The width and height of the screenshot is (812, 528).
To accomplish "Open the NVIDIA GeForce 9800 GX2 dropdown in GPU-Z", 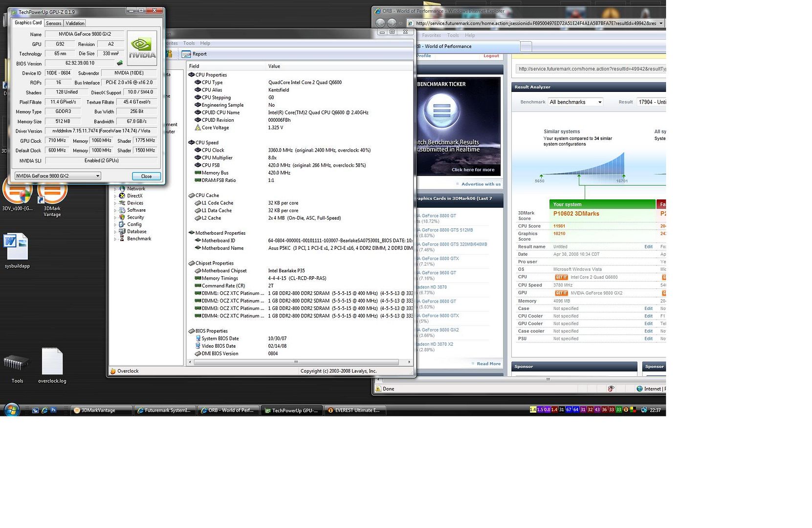I will pos(58,176).
